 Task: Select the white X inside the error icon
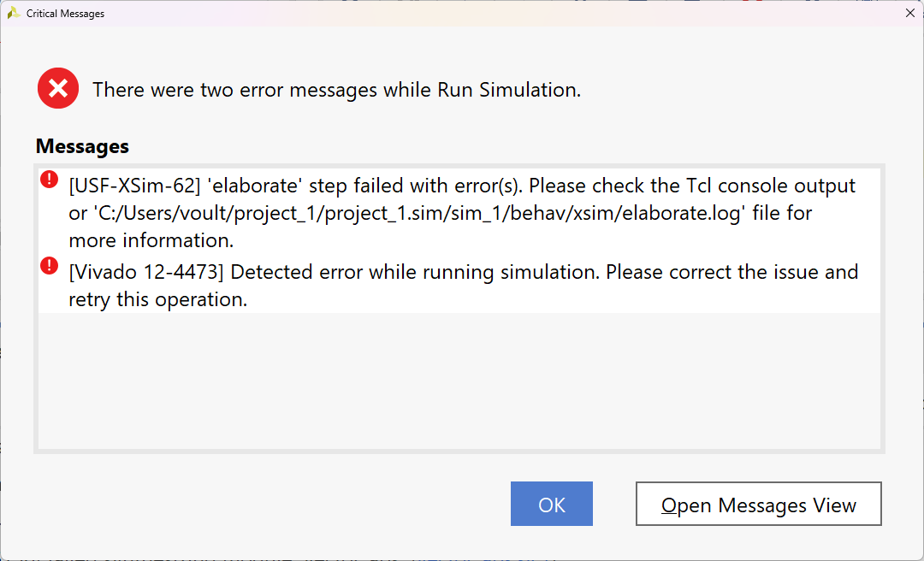tap(57, 88)
